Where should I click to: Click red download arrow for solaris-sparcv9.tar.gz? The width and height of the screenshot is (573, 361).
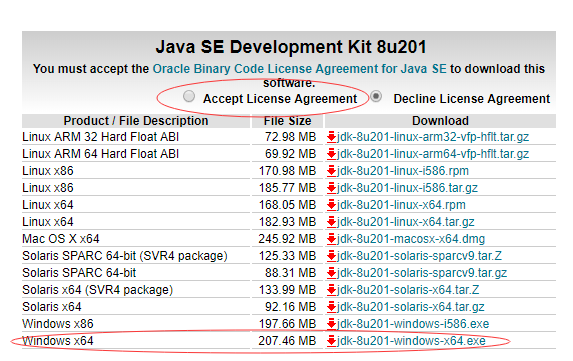[x=331, y=273]
